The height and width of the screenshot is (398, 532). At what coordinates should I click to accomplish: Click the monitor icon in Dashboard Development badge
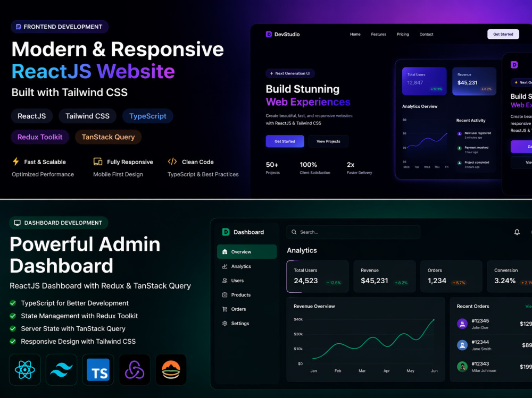pos(18,223)
